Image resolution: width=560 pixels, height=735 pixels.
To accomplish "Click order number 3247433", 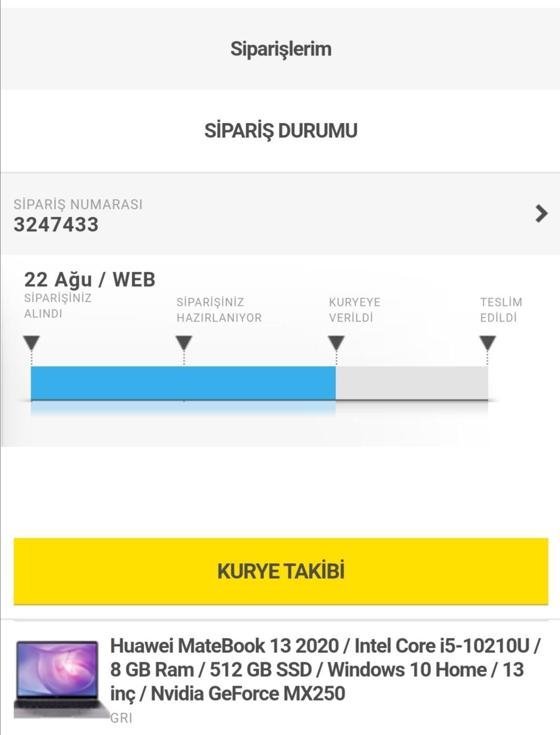I will [56, 225].
